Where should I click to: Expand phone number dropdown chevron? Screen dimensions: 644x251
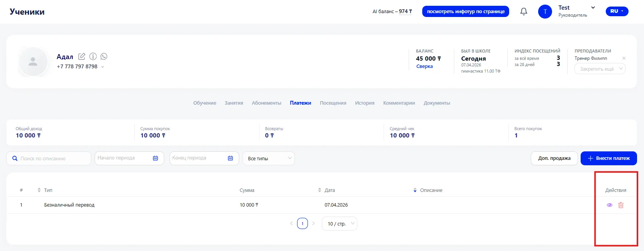[102, 67]
